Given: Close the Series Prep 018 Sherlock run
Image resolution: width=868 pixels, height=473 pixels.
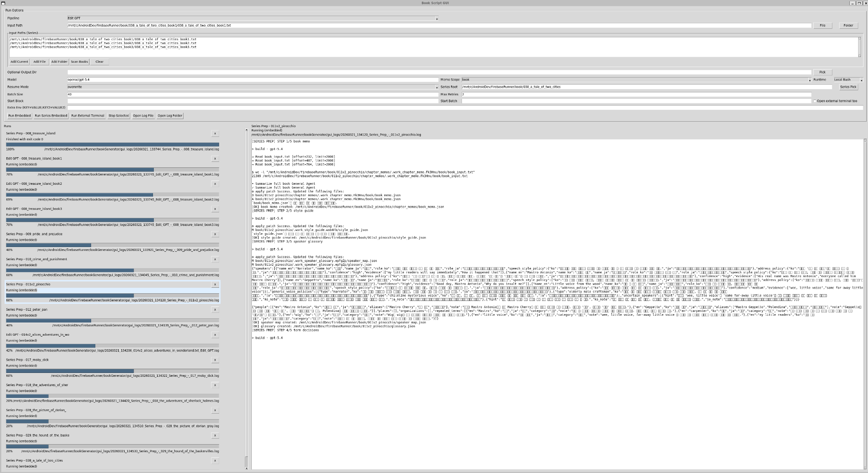Looking at the screenshot, I should [x=215, y=385].
